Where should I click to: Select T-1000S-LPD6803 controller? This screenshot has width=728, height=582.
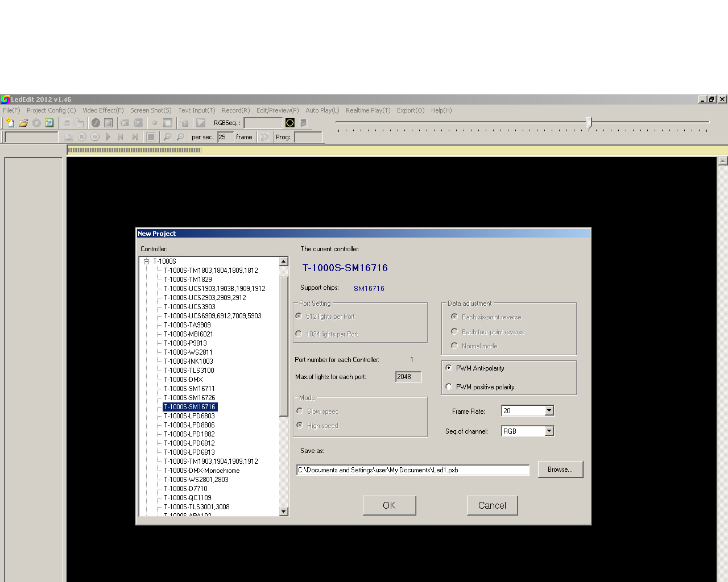tap(189, 416)
